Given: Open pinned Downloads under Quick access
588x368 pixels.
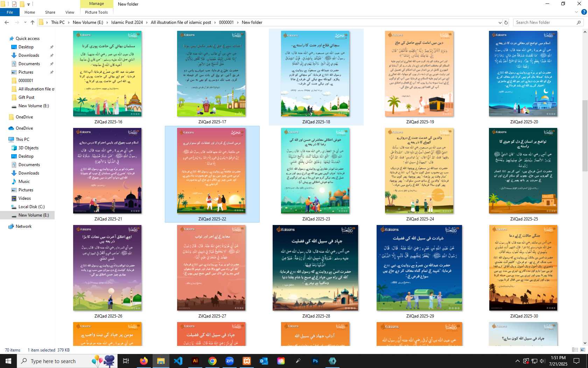Looking at the screenshot, I should [x=29, y=55].
